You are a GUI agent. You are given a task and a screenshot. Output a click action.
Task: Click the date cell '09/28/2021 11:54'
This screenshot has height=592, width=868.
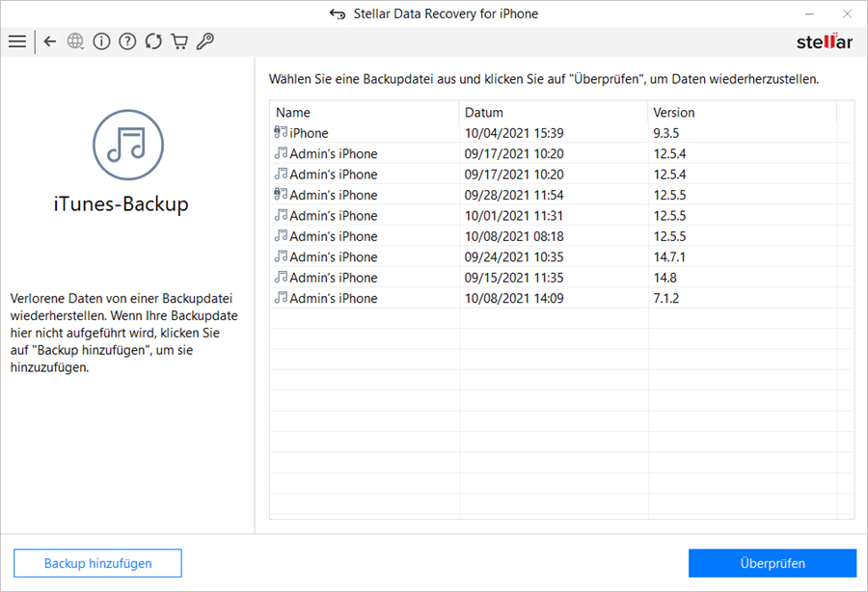[x=514, y=196]
